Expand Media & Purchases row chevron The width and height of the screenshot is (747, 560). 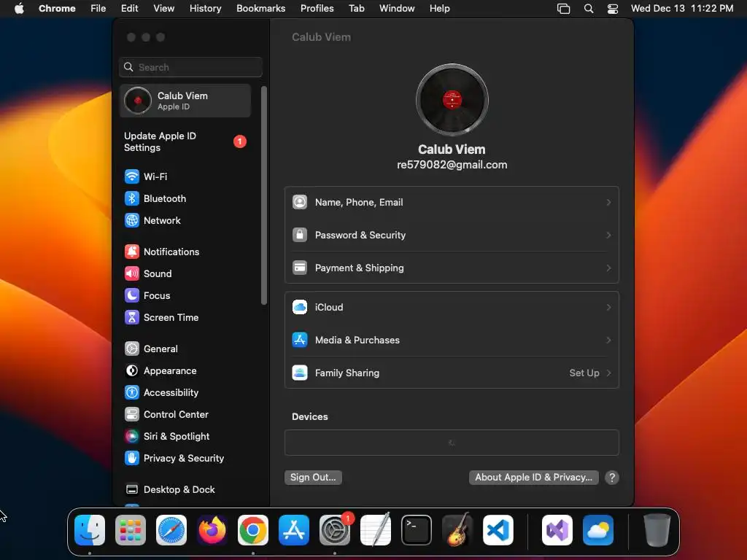click(608, 341)
